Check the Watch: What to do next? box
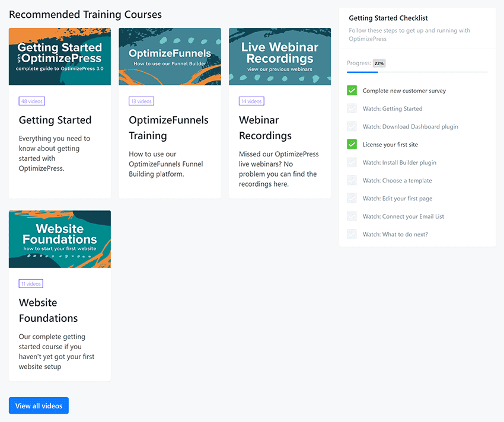This screenshot has height=422, width=504. coord(352,234)
